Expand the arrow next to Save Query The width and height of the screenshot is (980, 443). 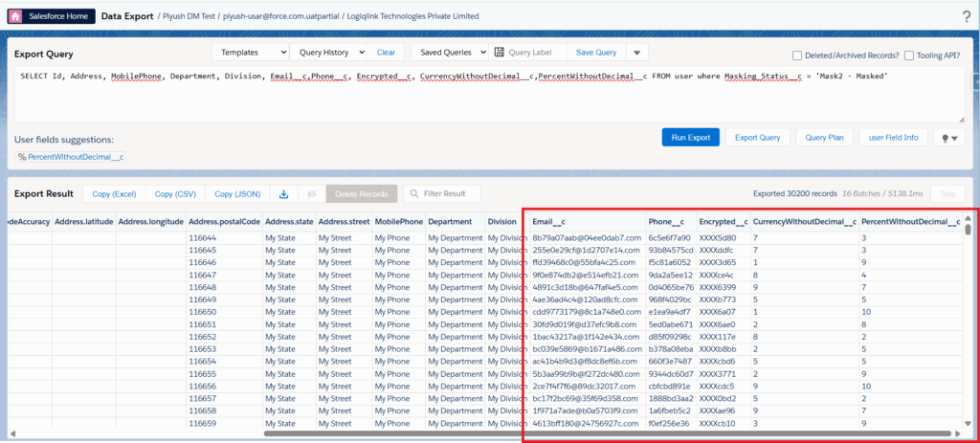tap(638, 53)
